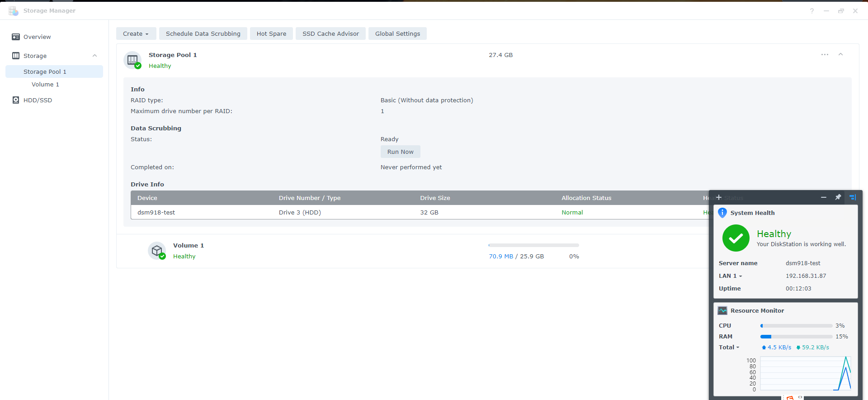Click the 4.5 KB/s upload rate
868x400 pixels.
click(777, 347)
